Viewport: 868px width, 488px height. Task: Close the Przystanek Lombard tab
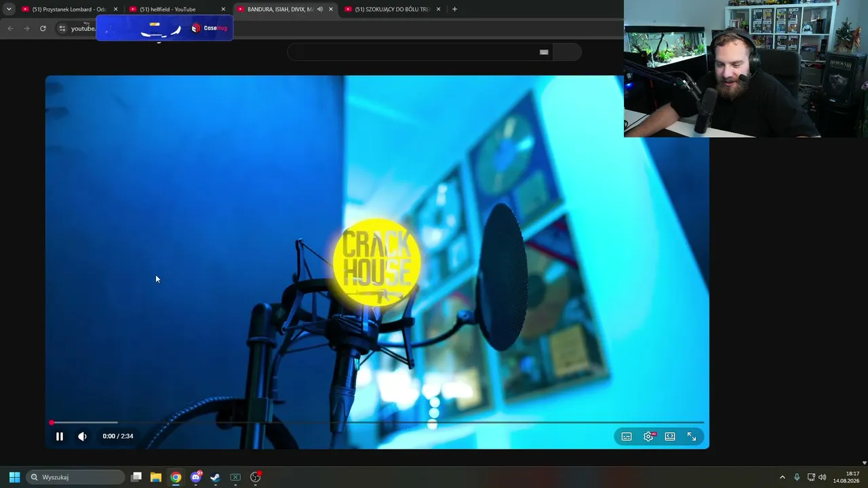[115, 9]
